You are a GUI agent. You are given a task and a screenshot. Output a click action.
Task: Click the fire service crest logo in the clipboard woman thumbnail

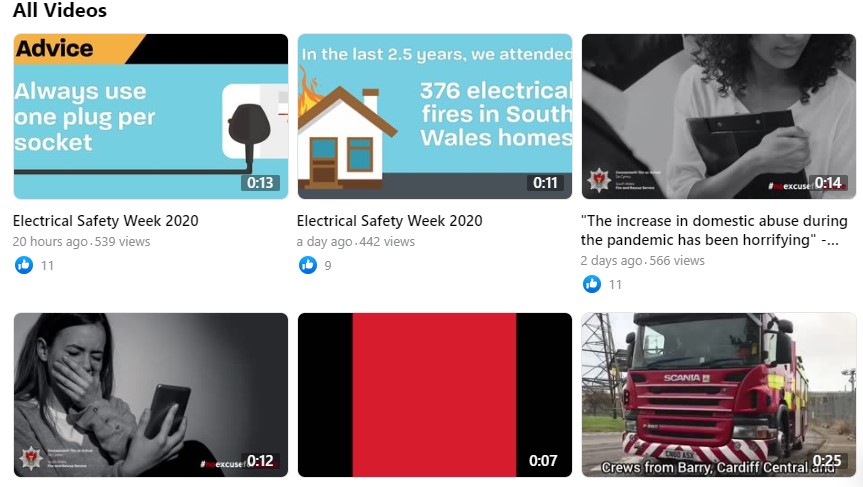pyautogui.click(x=599, y=179)
